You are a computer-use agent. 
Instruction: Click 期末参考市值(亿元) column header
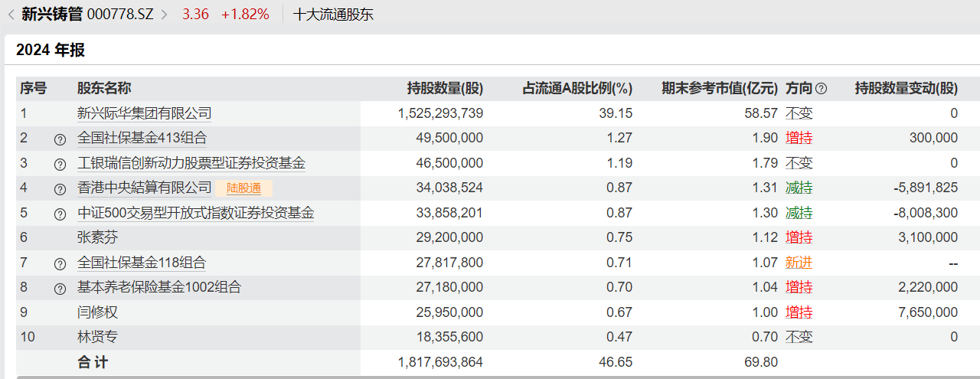(719, 88)
